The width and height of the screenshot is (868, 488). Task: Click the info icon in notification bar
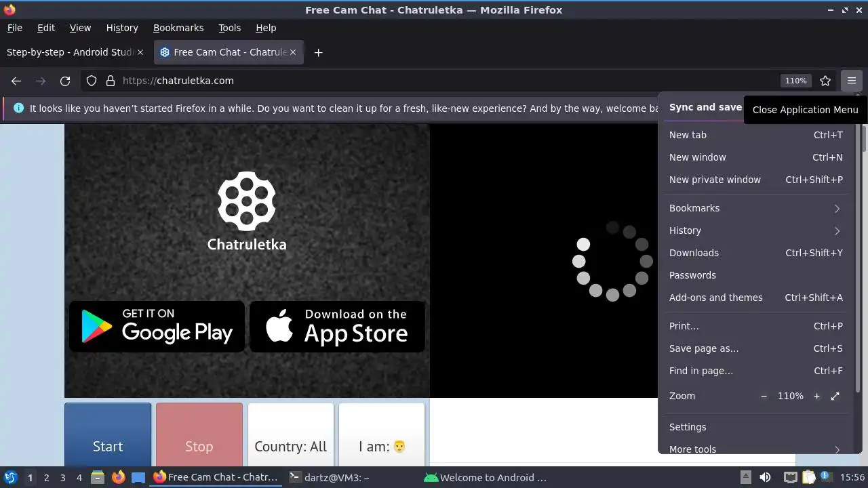(18, 108)
